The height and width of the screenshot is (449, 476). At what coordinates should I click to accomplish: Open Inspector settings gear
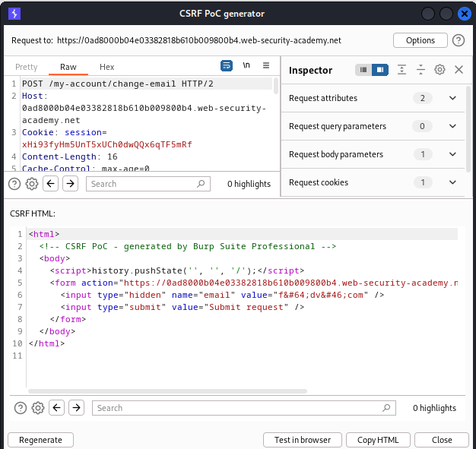(x=440, y=70)
